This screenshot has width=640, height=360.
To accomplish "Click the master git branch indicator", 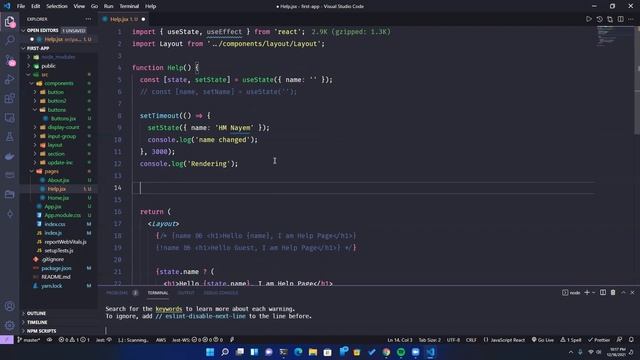I will [x=29, y=340].
